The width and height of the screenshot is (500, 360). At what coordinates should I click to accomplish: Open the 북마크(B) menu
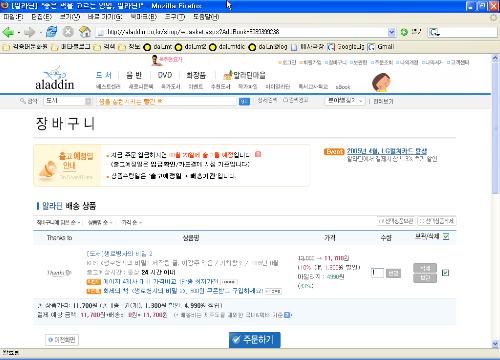(144, 17)
